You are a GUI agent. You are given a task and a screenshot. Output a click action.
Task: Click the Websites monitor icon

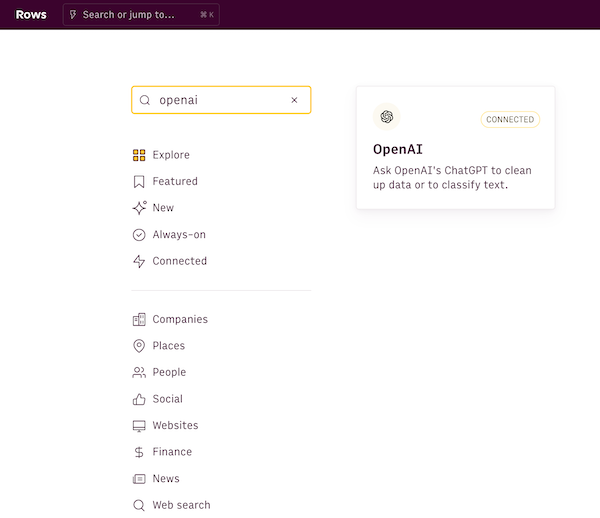139,426
